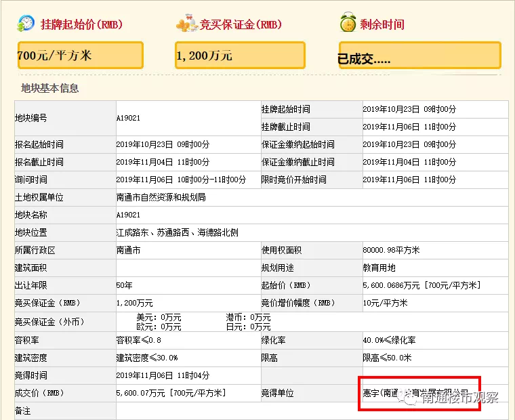Click the 南通市自然资源和规划局 land owner value
This screenshot has width=515, height=420.
(161, 197)
